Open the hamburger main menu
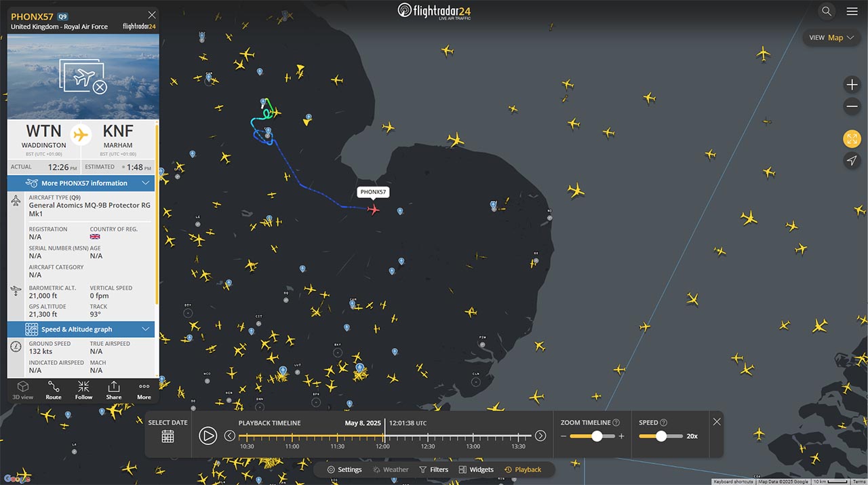The image size is (868, 485). click(852, 11)
